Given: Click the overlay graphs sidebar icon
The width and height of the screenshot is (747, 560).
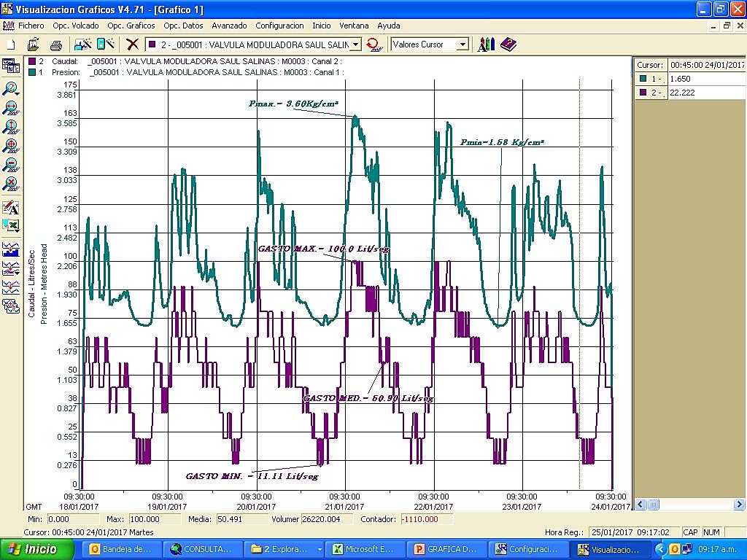Looking at the screenshot, I should click(x=11, y=268).
